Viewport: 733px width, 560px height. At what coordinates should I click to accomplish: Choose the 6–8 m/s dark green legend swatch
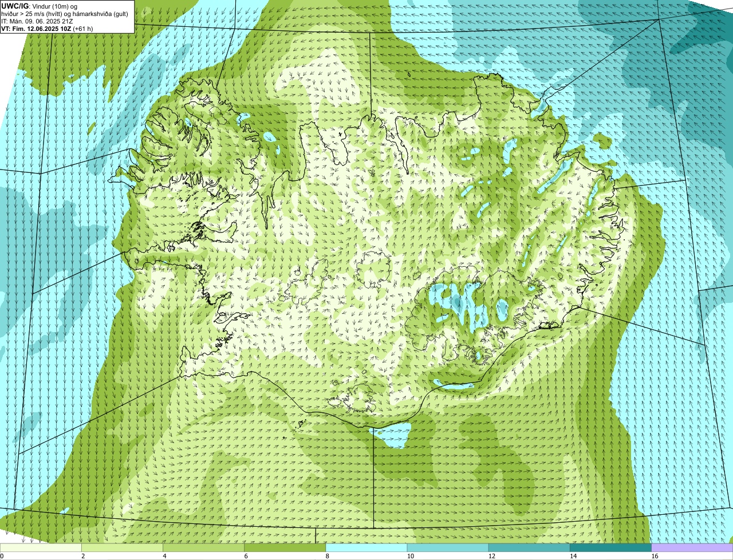tap(285, 547)
